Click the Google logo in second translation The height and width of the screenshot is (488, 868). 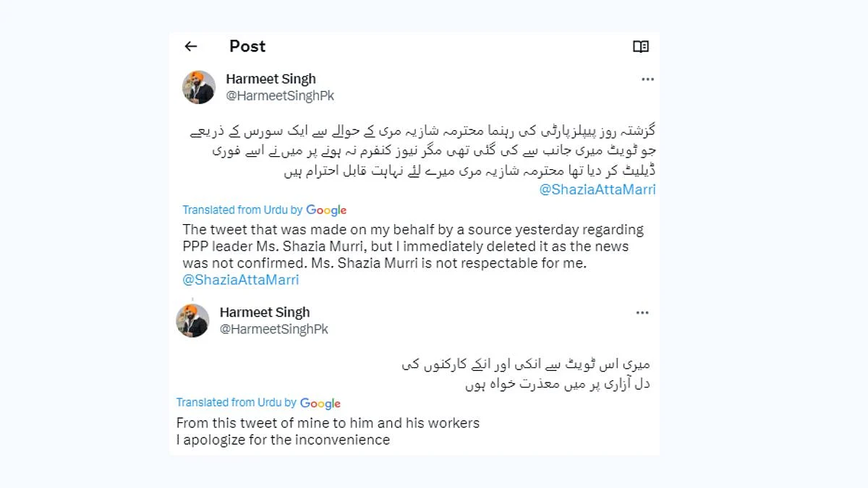320,403
